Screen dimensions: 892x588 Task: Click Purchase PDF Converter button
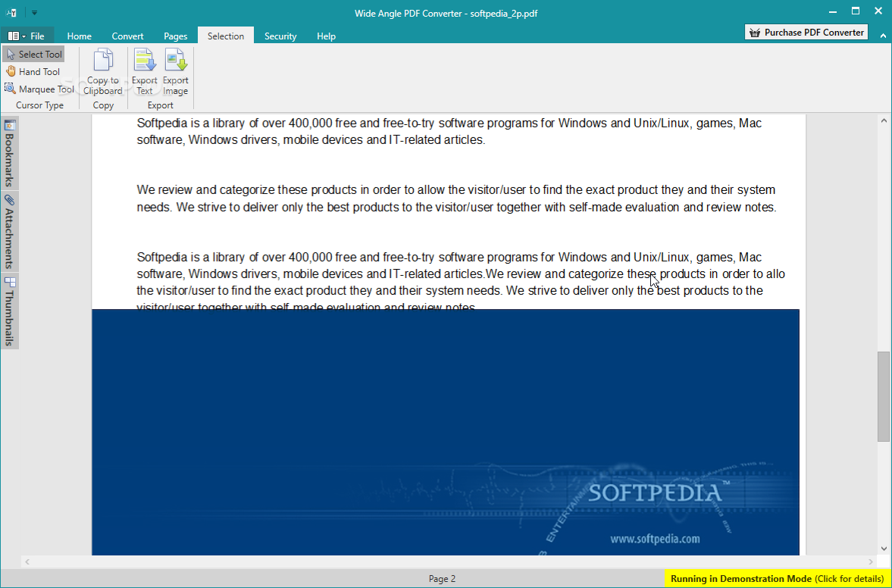point(806,33)
